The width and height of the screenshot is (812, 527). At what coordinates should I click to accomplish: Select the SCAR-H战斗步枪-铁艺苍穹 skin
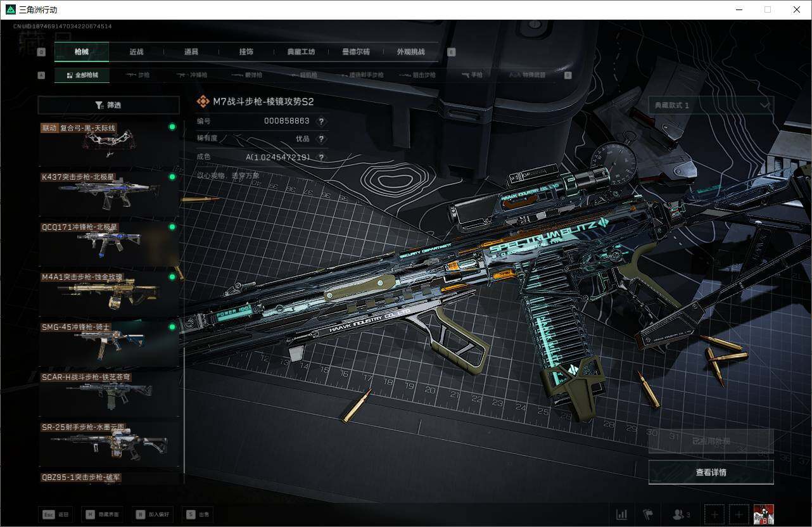(x=109, y=394)
